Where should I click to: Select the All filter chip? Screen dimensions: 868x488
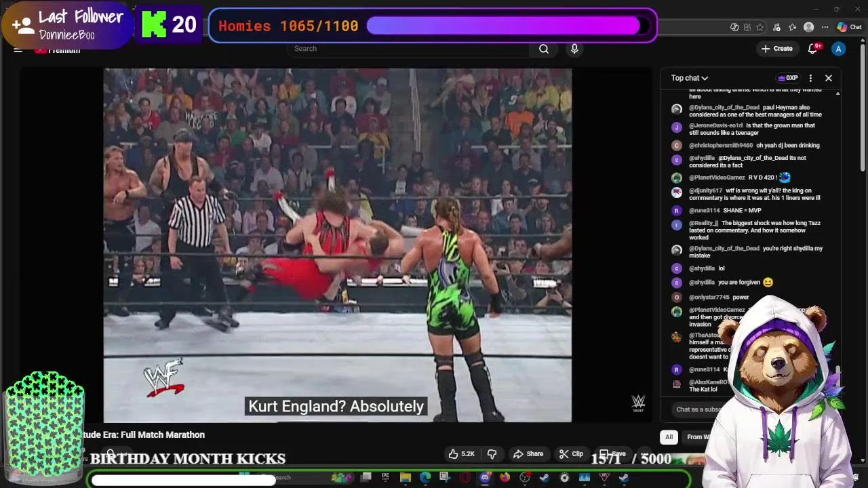(x=669, y=437)
